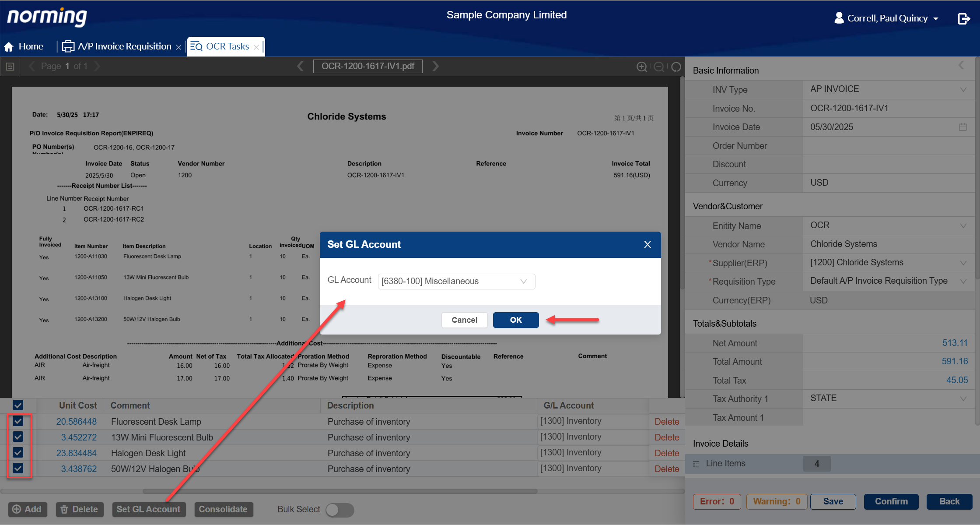
Task: Click the OCR Tasks tab icon
Action: pos(196,46)
